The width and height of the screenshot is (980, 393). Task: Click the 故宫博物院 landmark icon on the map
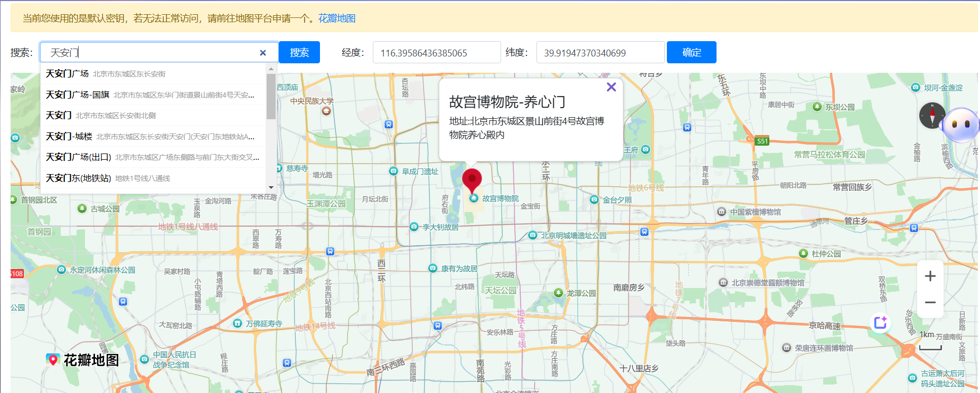coord(474,198)
